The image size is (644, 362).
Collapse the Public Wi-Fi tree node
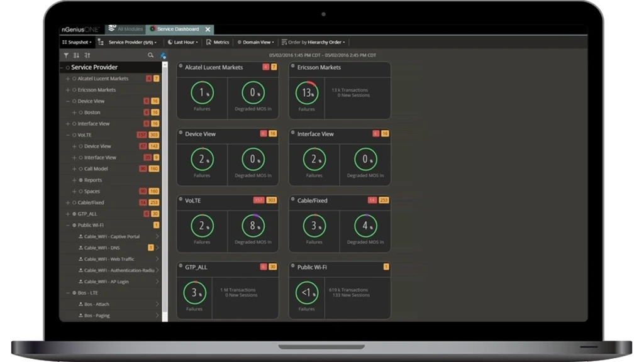tap(68, 225)
